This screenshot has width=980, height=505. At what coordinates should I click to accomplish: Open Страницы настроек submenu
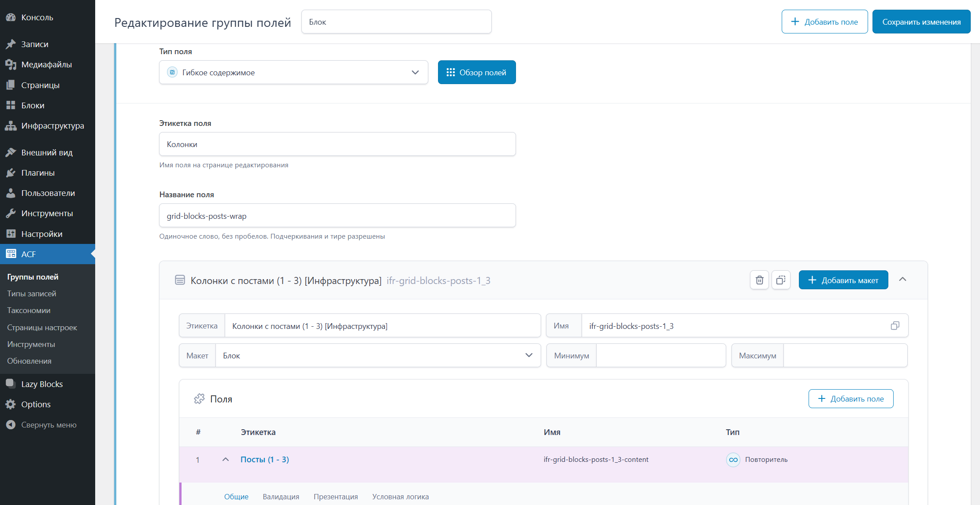42,328
